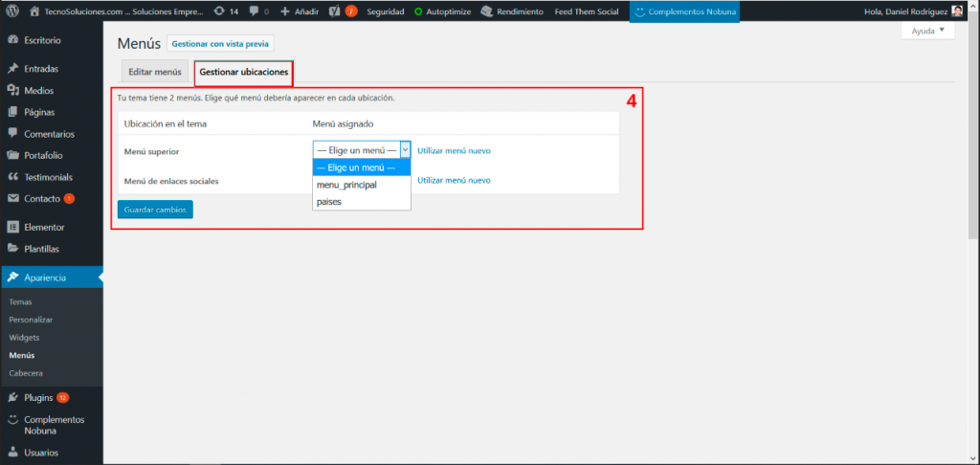
Task: Choose menu_principal from the dropdown list
Action: [346, 185]
